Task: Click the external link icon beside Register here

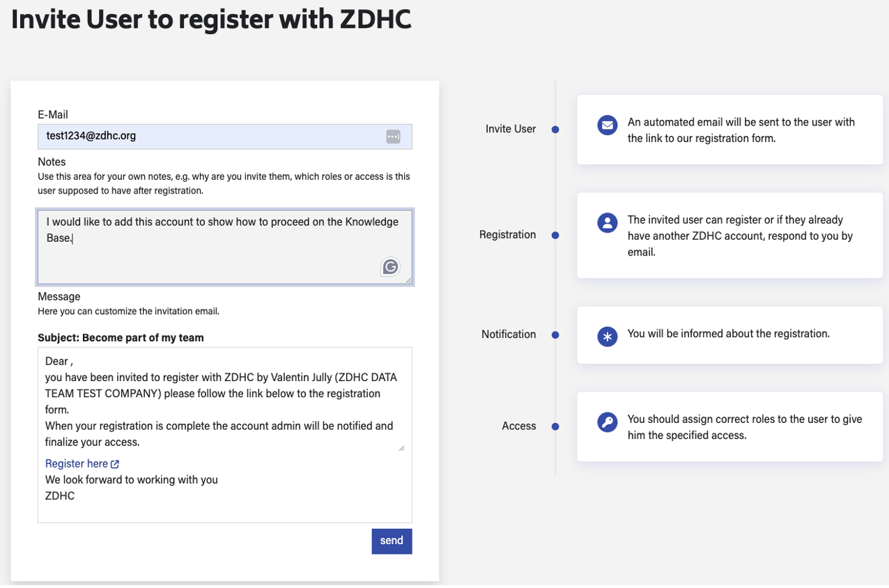Action: tap(115, 464)
